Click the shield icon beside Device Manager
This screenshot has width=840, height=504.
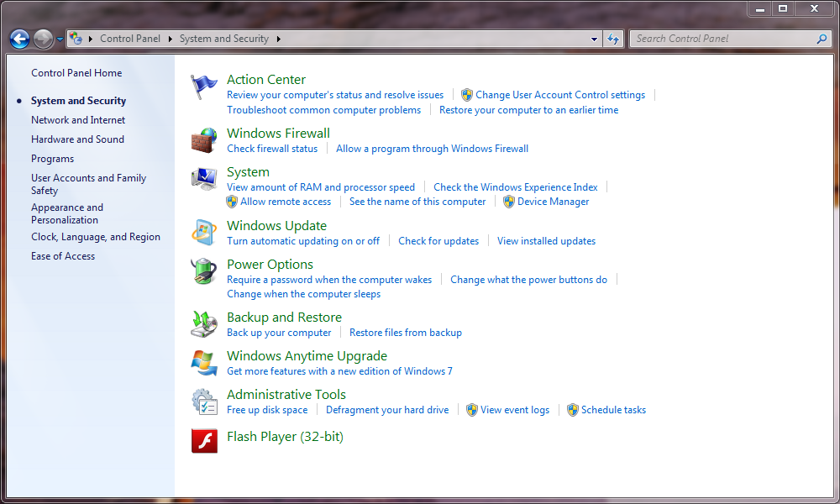[508, 202]
